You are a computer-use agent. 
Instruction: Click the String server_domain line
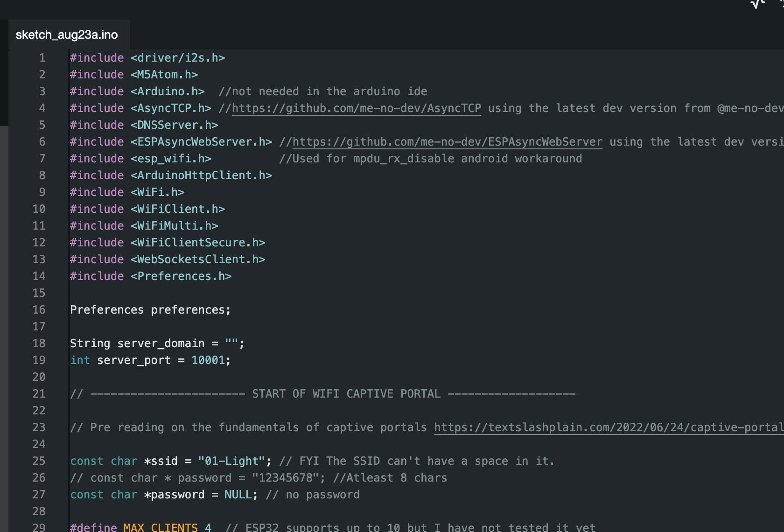(157, 343)
